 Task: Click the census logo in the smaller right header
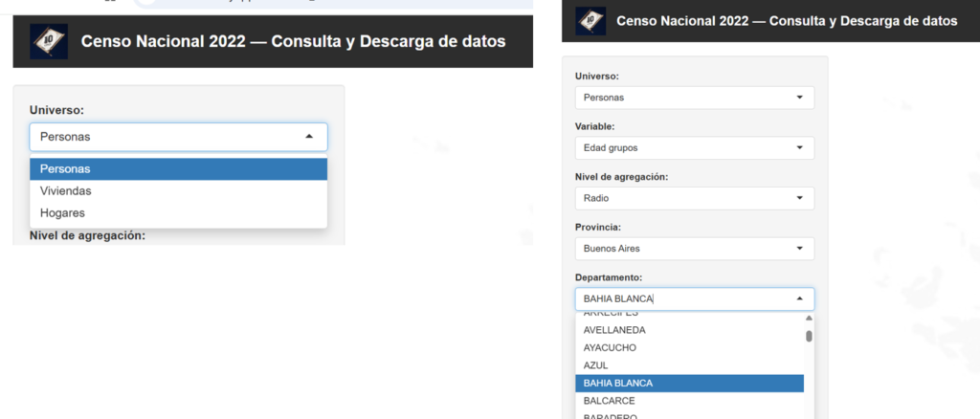click(x=590, y=21)
